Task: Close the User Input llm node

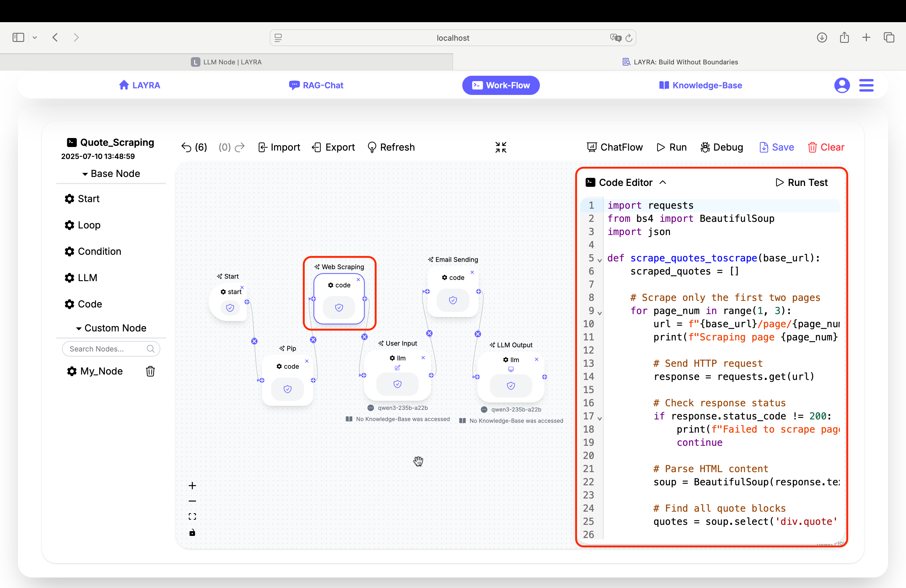Action: click(x=423, y=358)
